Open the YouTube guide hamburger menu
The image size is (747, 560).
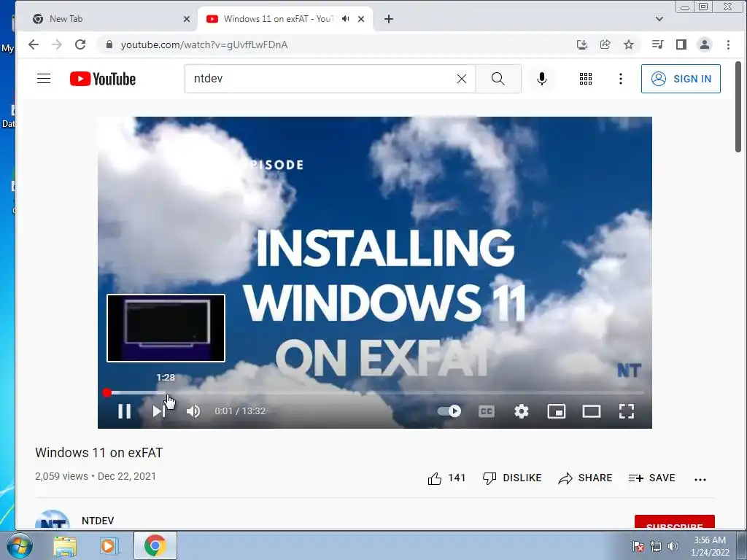coord(43,79)
